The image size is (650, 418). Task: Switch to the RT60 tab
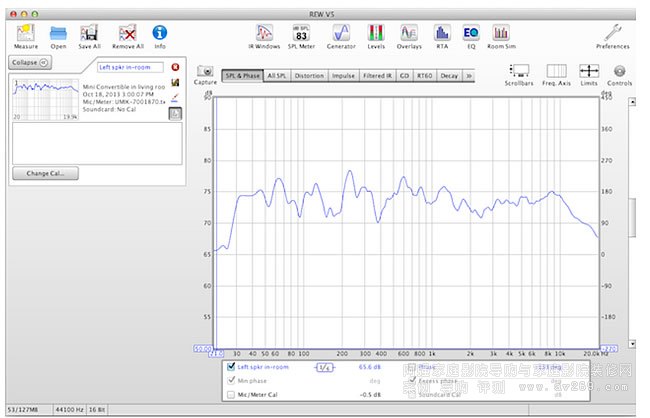(x=427, y=75)
